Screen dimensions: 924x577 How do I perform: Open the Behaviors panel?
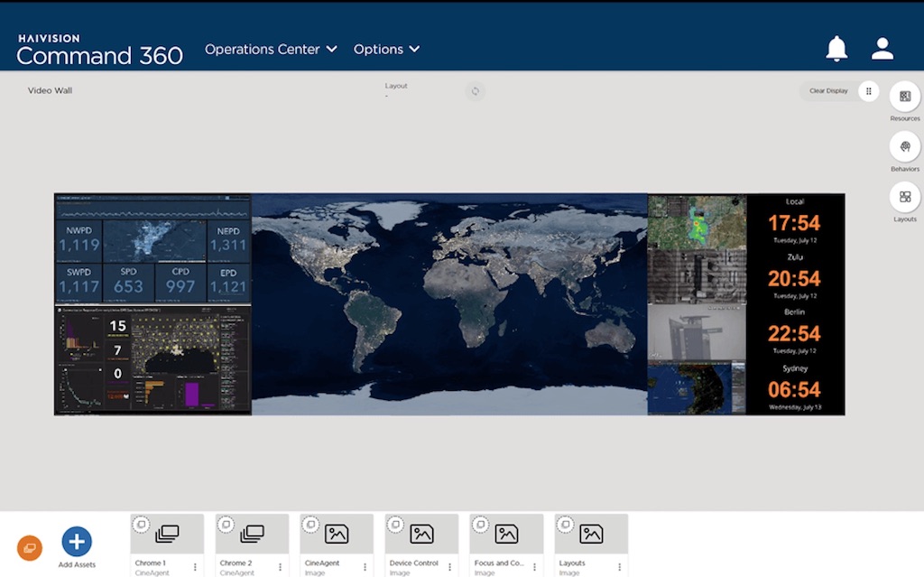[x=905, y=146]
